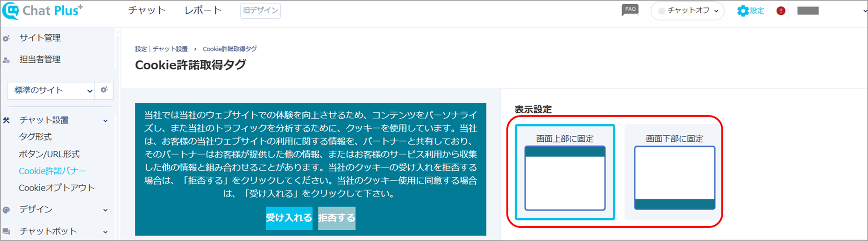Select 画面下部に固定 display option

674,172
